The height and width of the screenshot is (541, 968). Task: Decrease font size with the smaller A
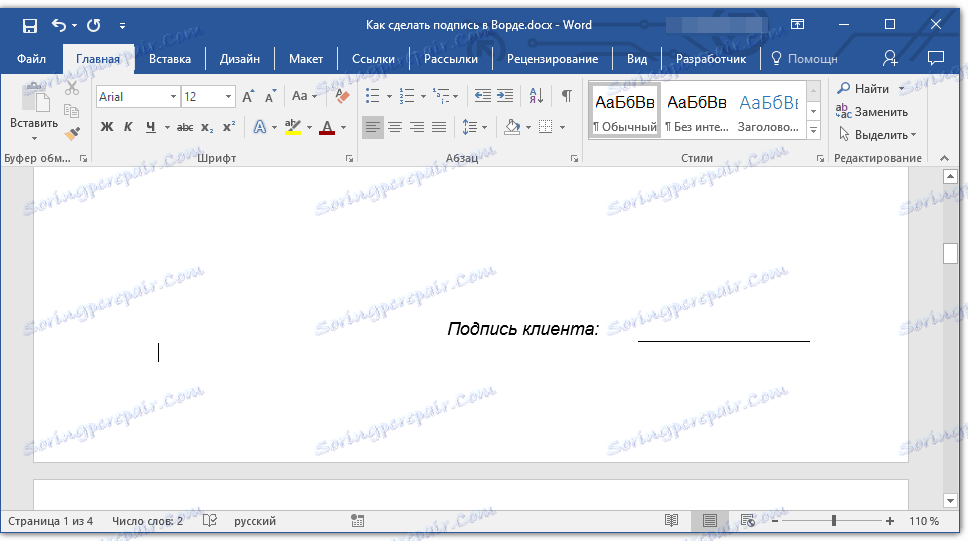click(x=270, y=96)
